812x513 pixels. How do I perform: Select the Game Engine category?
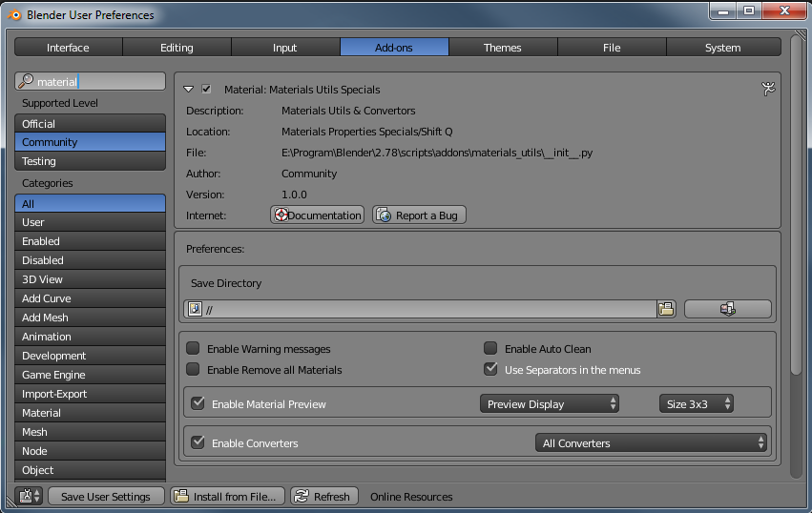(90, 375)
